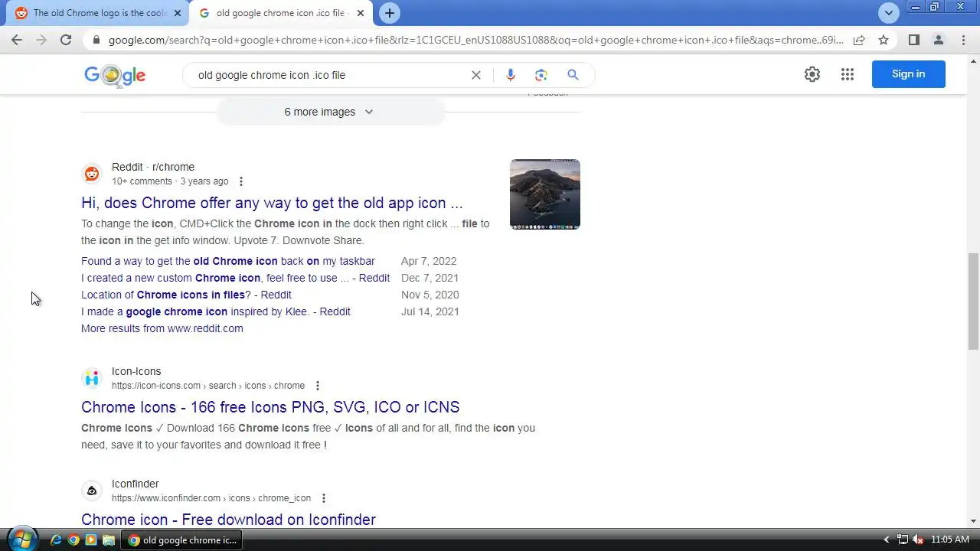Open Windows Explorer folder in taskbar
This screenshot has height=551, width=980.
coord(109,540)
